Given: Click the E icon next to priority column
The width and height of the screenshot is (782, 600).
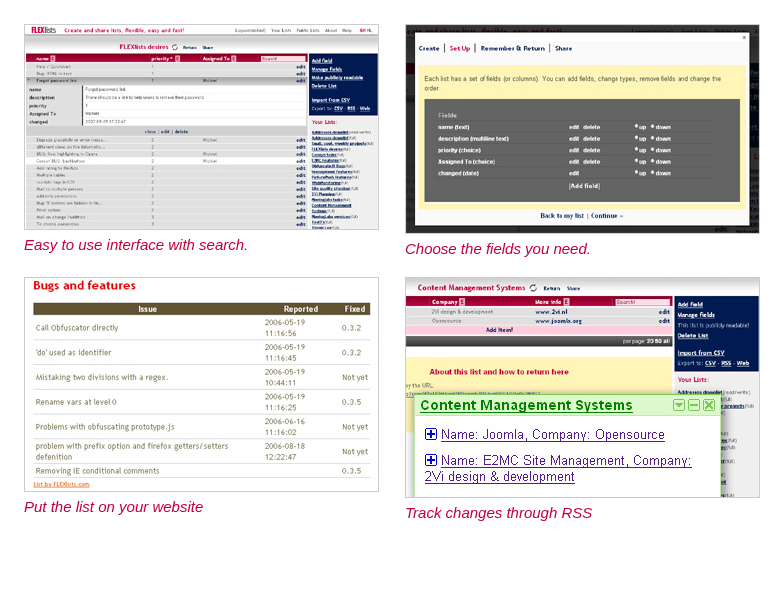Looking at the screenshot, I should 178,59.
